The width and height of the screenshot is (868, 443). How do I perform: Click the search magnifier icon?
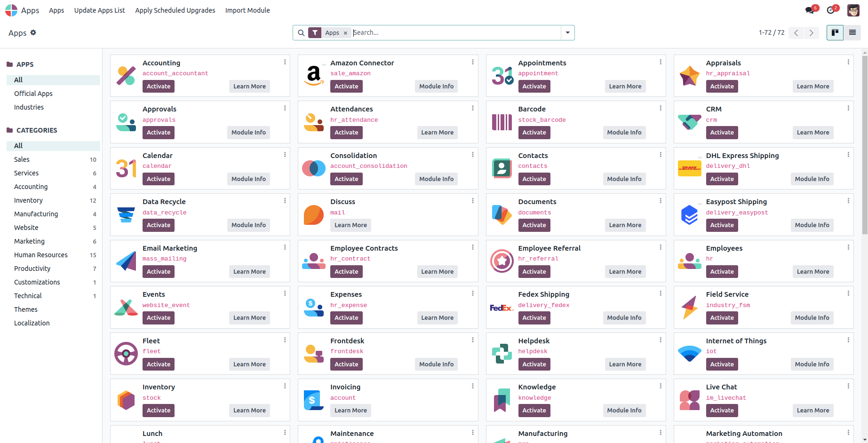301,33
